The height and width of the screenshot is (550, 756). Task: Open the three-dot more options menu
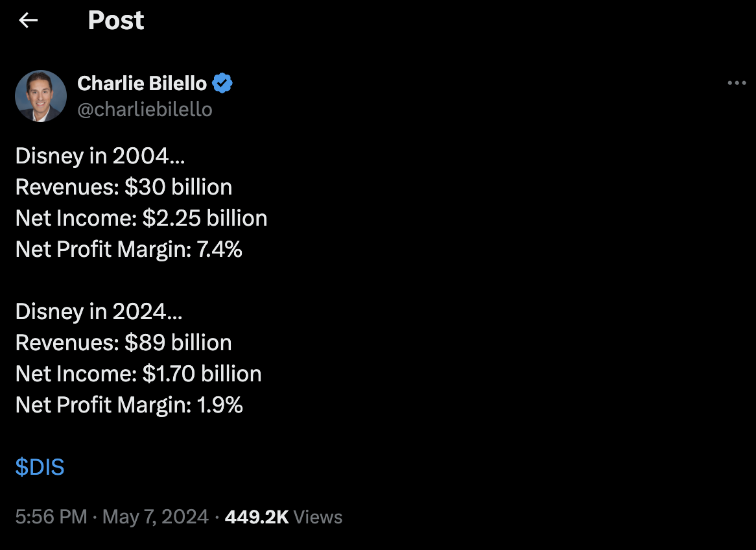click(737, 83)
